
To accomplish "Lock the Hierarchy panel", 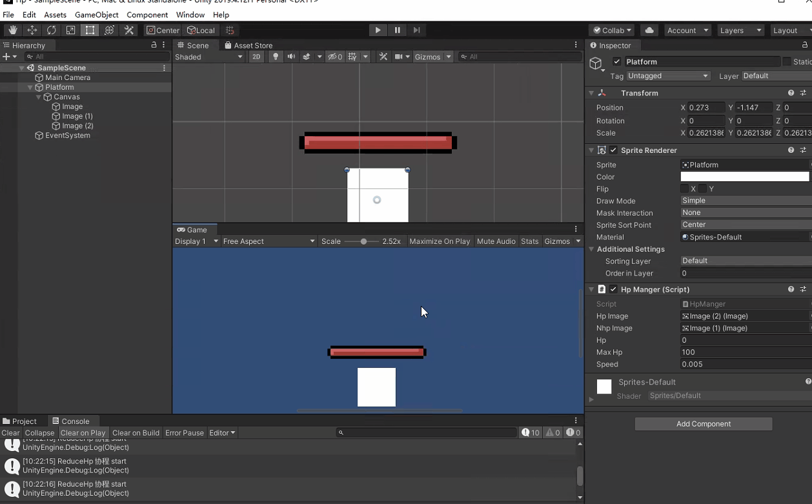I will (154, 45).
